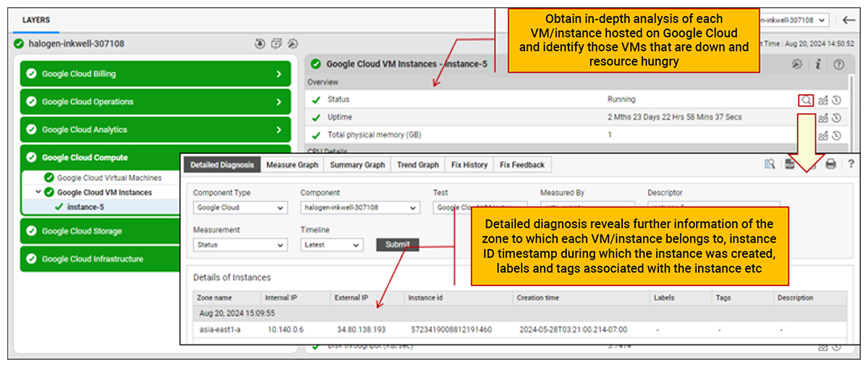
Task: Click the wrench configure icon in VM Instances header
Action: tap(796, 64)
